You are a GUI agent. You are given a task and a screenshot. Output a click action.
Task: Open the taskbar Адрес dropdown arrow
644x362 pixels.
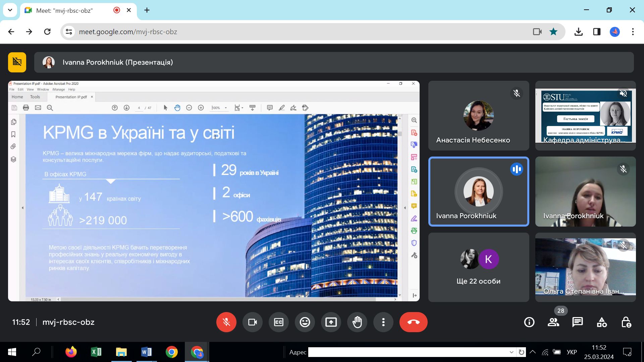[x=511, y=352]
